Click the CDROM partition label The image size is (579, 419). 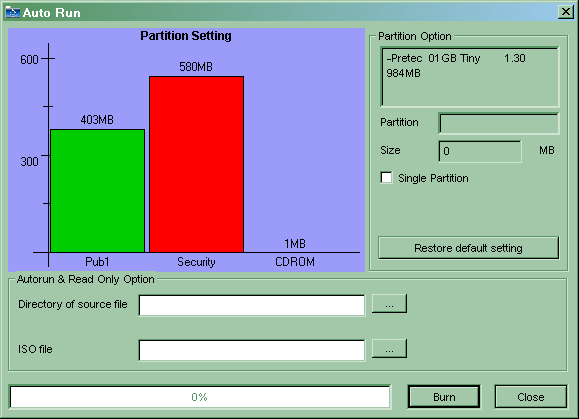(295, 262)
